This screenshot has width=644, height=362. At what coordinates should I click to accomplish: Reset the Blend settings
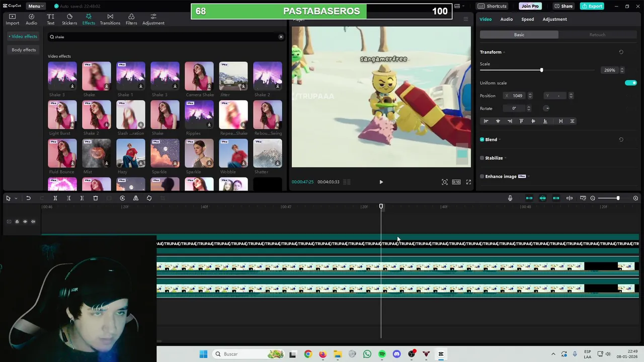(x=621, y=140)
